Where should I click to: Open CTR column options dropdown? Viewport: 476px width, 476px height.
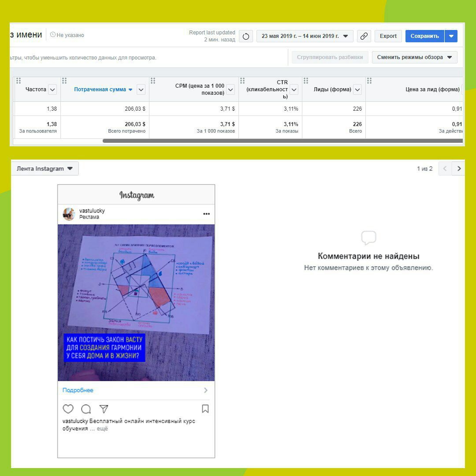[x=294, y=89]
